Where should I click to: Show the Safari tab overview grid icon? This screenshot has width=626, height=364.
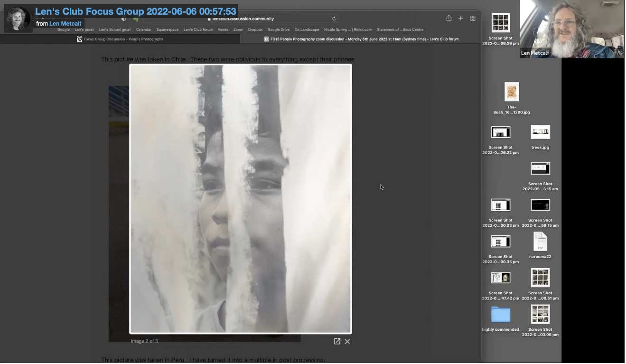pos(473,18)
